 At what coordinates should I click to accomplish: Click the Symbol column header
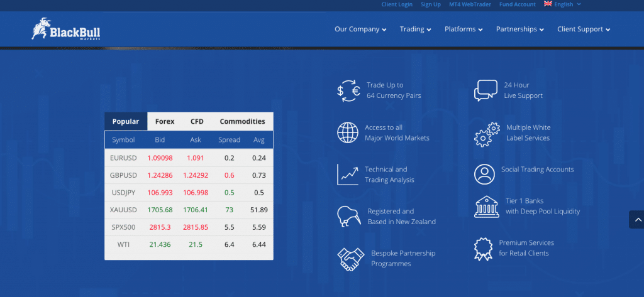pos(123,139)
